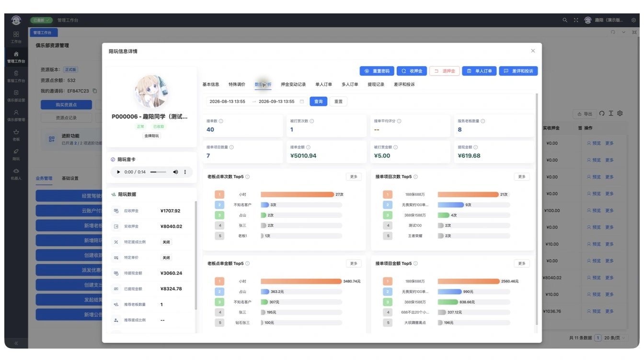Click the info icon next to 服务老板数量
Screen dimensions: 644x362
pos(483,121)
